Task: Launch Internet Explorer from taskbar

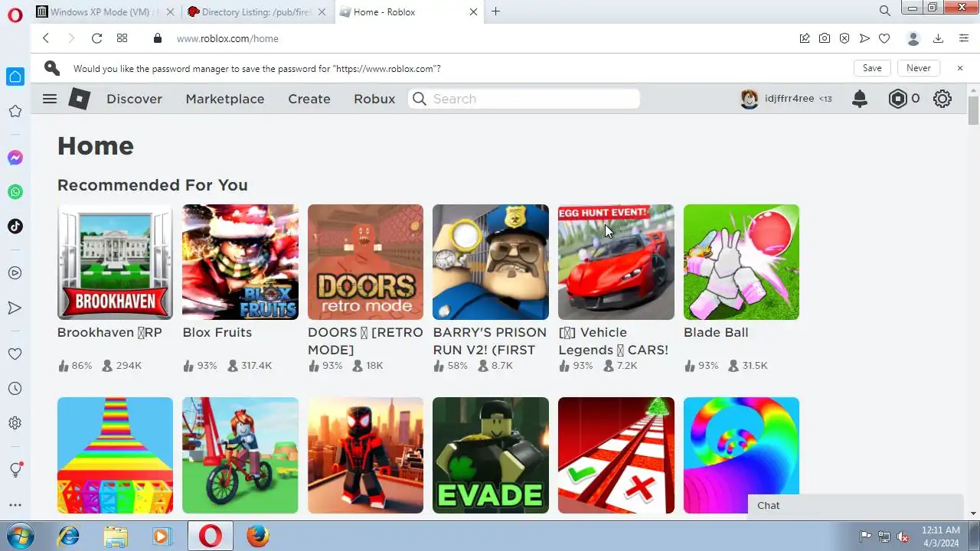Action: coord(68,536)
